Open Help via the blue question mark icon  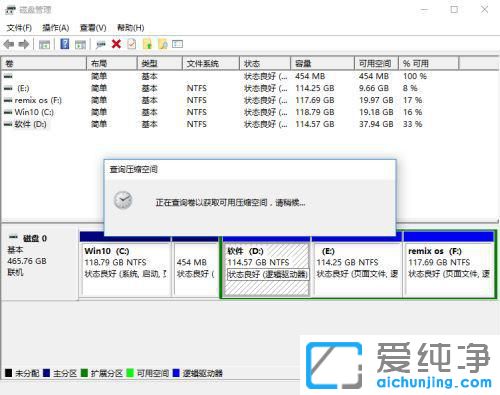[65, 44]
